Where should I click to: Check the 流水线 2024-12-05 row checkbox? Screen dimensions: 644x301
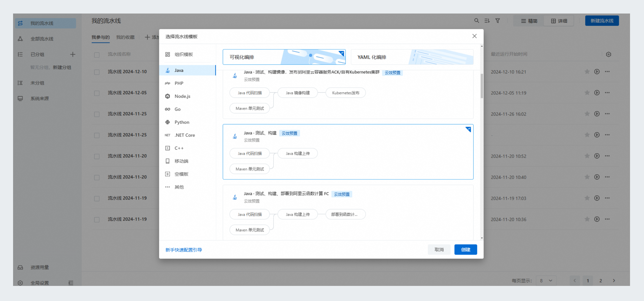[97, 93]
